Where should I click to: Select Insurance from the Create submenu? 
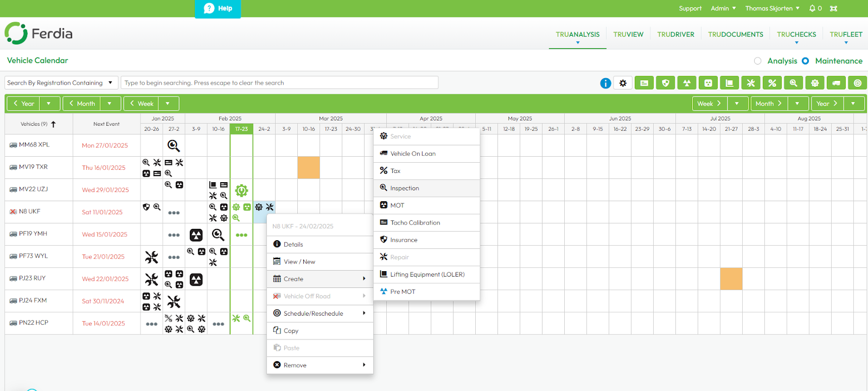pos(427,240)
